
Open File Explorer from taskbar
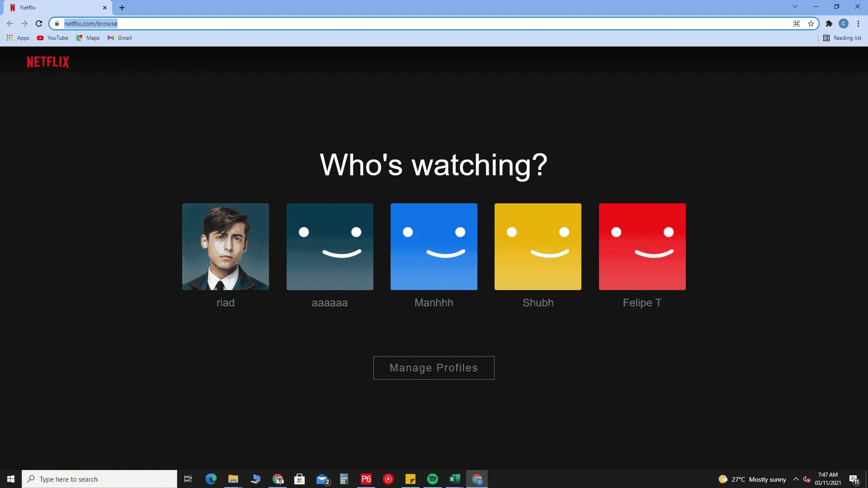pos(233,479)
